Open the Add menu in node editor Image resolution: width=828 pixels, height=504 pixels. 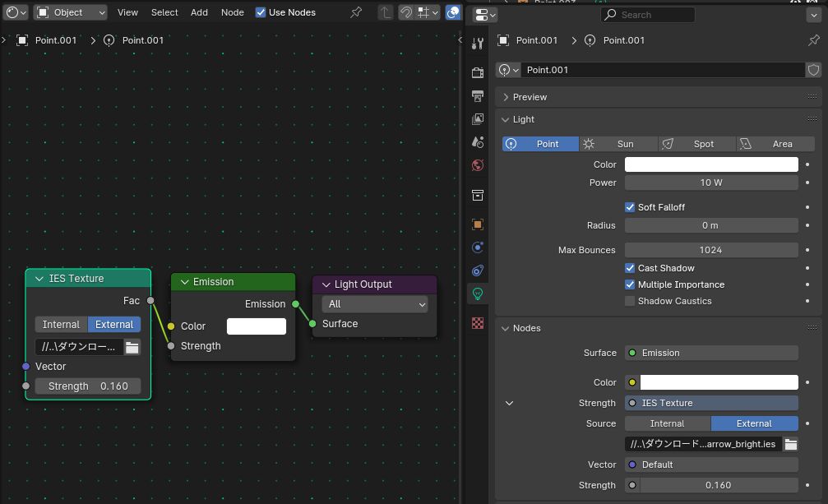pos(199,12)
